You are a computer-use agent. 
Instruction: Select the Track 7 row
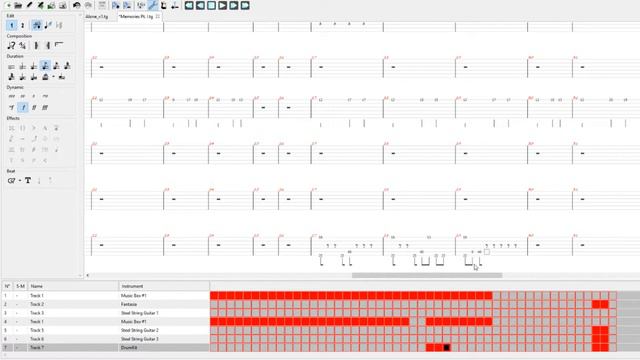[x=105, y=347]
